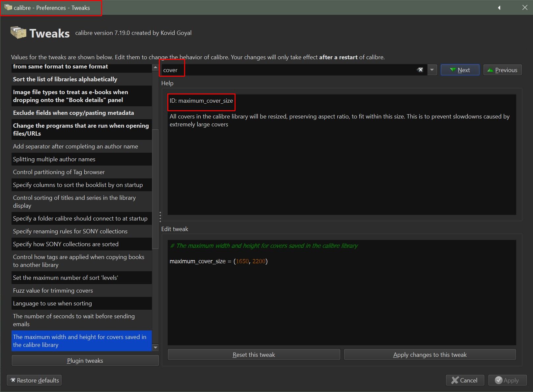The height and width of the screenshot is (392, 533).
Task: Select 'Specify renaming rules for SONY collections'
Action: coord(82,231)
